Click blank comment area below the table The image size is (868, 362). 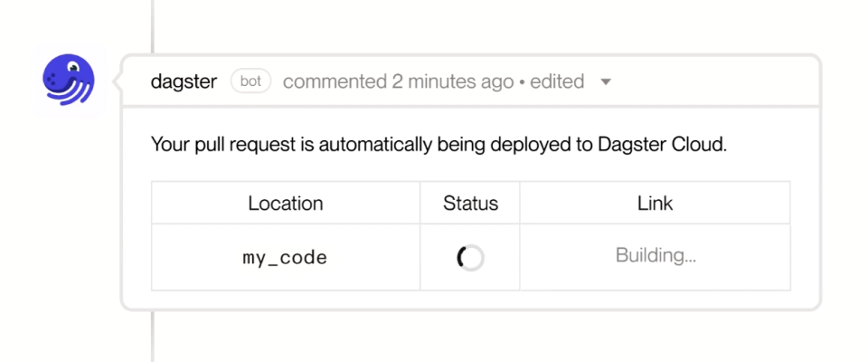pos(470,300)
